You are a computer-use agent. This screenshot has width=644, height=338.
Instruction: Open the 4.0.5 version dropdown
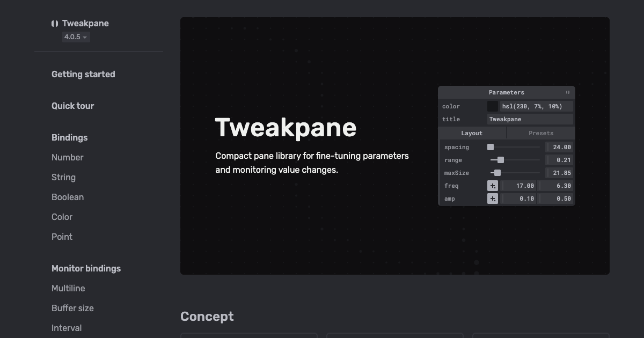pyautogui.click(x=76, y=37)
